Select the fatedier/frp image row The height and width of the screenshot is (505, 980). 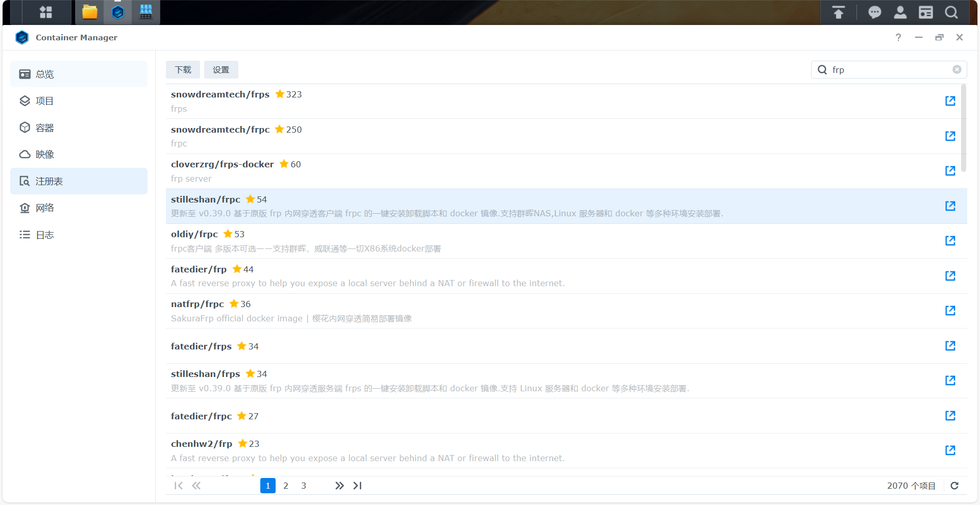coord(567,276)
